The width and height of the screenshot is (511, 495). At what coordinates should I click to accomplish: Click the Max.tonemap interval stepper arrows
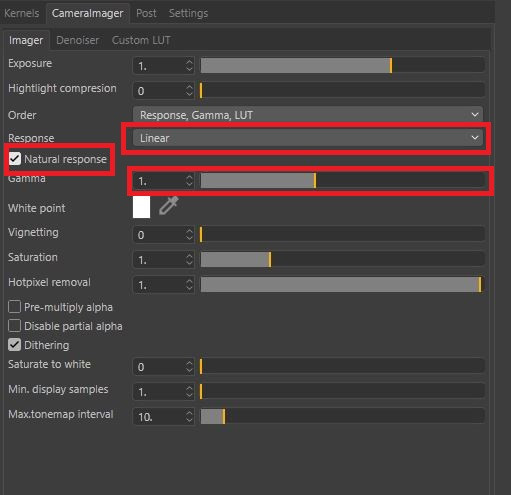(x=189, y=416)
